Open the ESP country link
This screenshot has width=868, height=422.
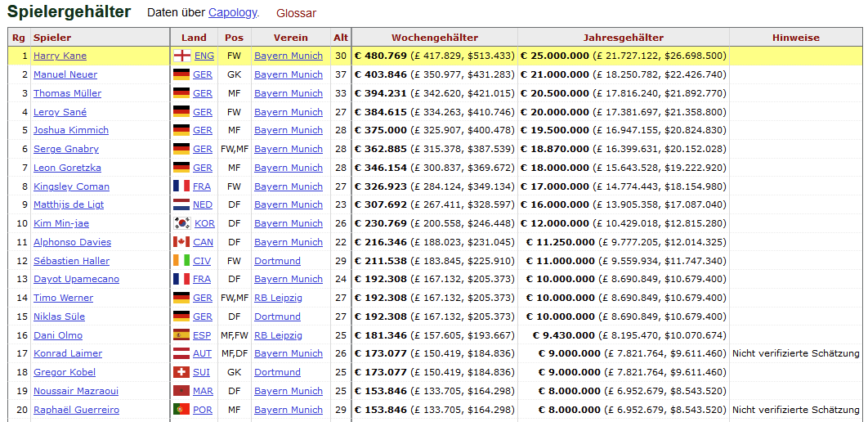coord(202,335)
